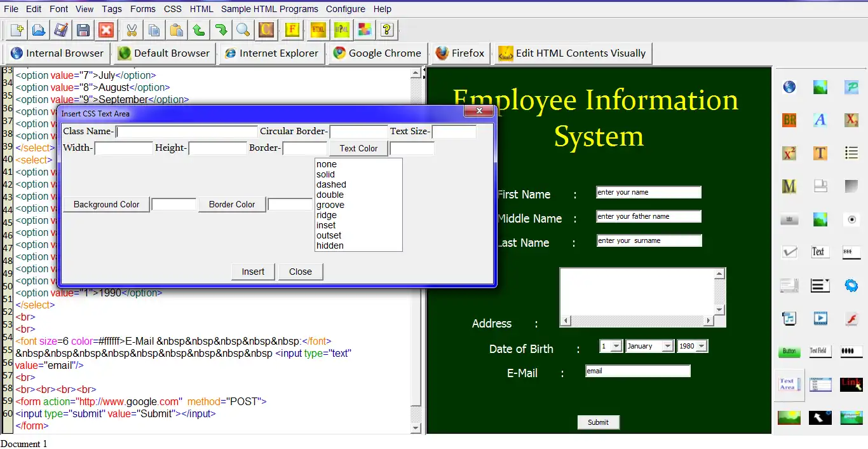The height and width of the screenshot is (449, 868).
Task: Click the password field asterisks icon
Action: pyautogui.click(x=851, y=252)
